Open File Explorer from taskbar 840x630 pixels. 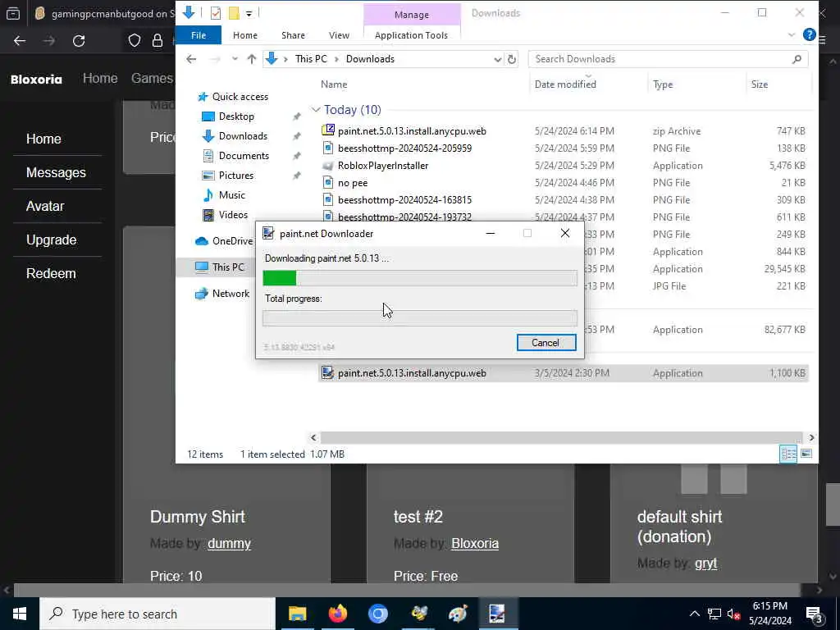pos(297,614)
